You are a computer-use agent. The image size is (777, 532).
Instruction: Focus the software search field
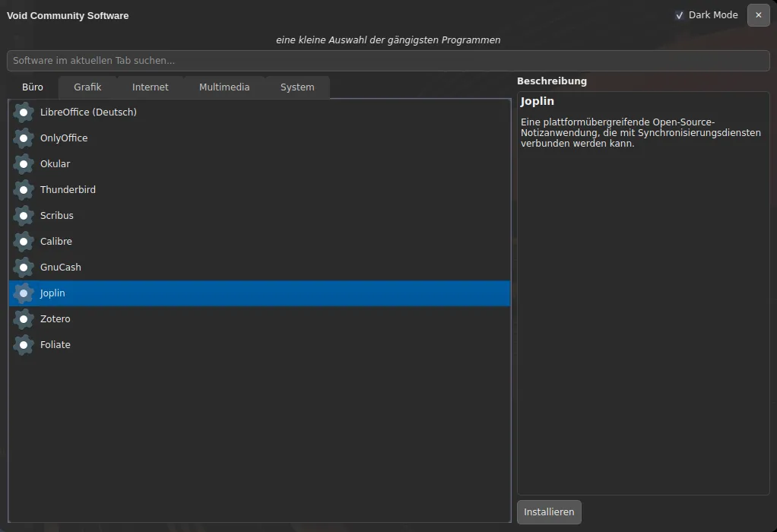pos(388,61)
